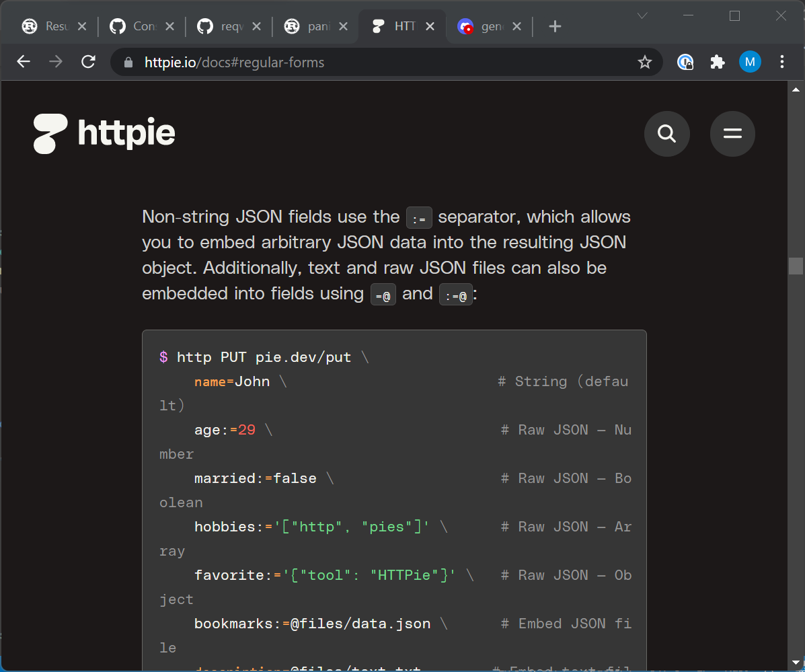Click the browser back arrow
Image resolution: width=805 pixels, height=672 pixels.
click(x=24, y=62)
